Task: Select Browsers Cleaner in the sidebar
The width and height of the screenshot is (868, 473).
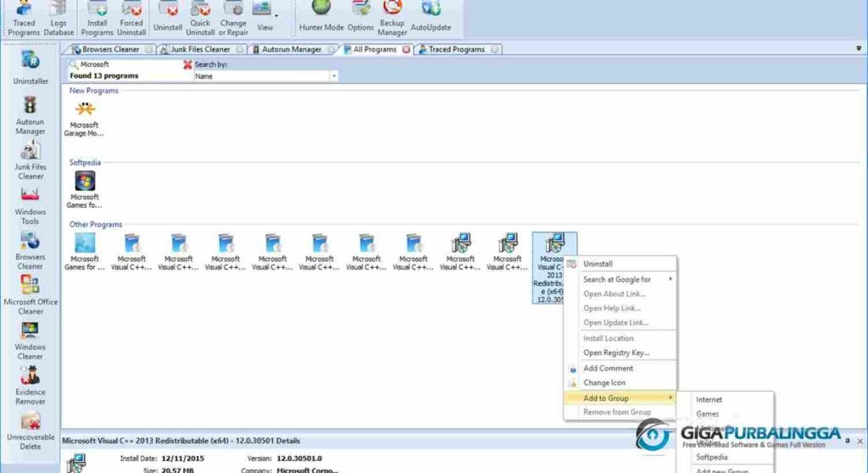Action: (x=31, y=250)
